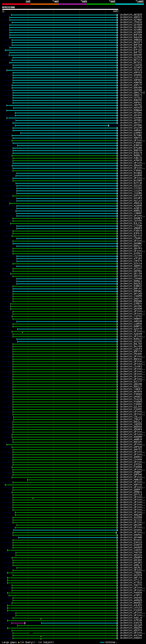Click the label UniRef100_A8PXY6
Image resolution: width=146 pixels, height=644 pixels.
pyautogui.click(x=131, y=485)
